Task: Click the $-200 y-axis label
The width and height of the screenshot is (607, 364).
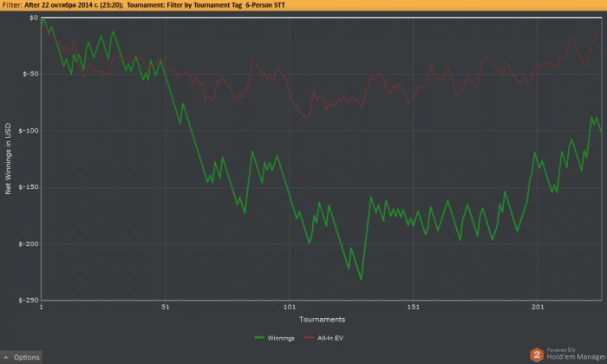Action: 29,244
